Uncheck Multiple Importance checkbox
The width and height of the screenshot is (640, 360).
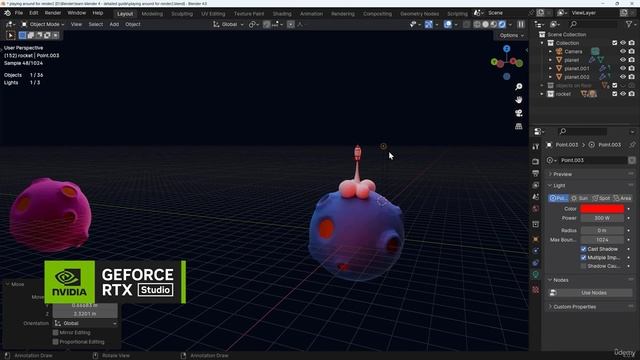pos(583,258)
